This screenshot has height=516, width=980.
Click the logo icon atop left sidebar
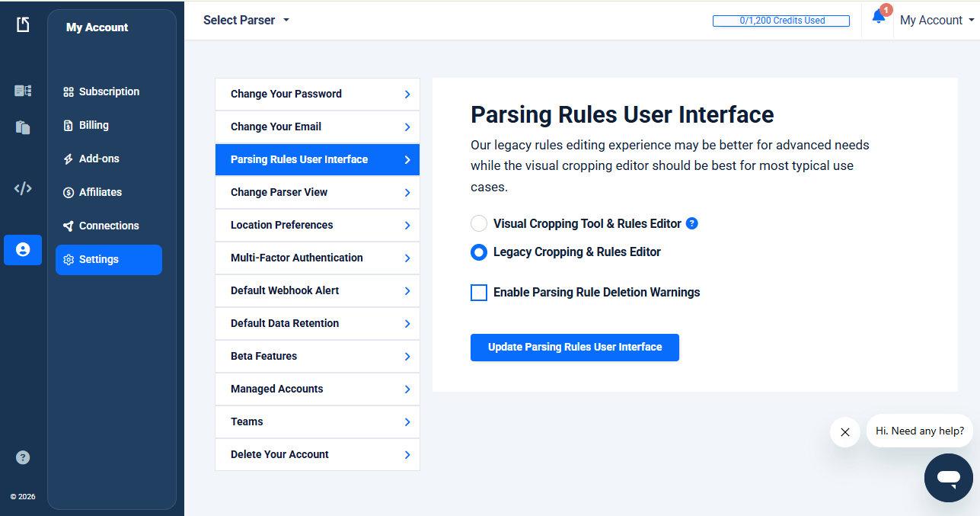point(23,24)
